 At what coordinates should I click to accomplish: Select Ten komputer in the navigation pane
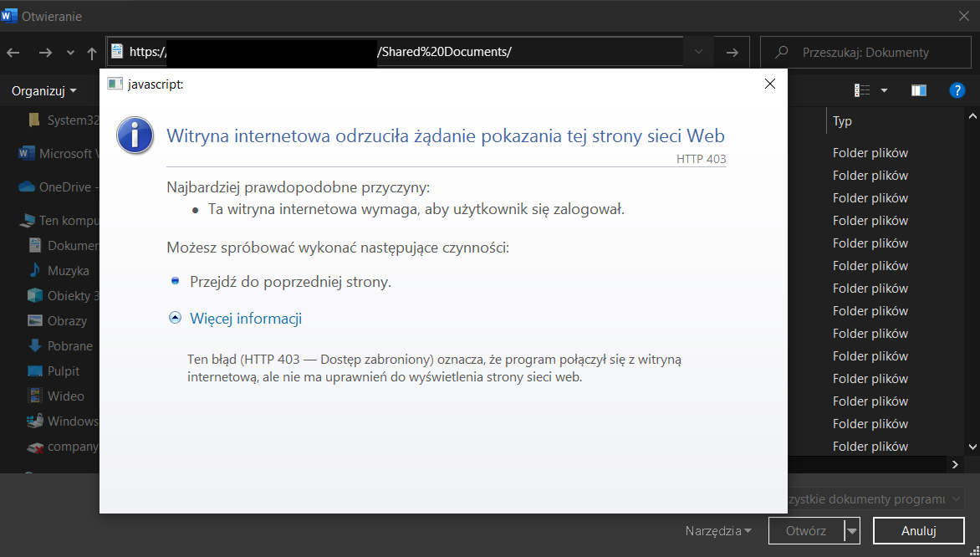[x=59, y=220]
